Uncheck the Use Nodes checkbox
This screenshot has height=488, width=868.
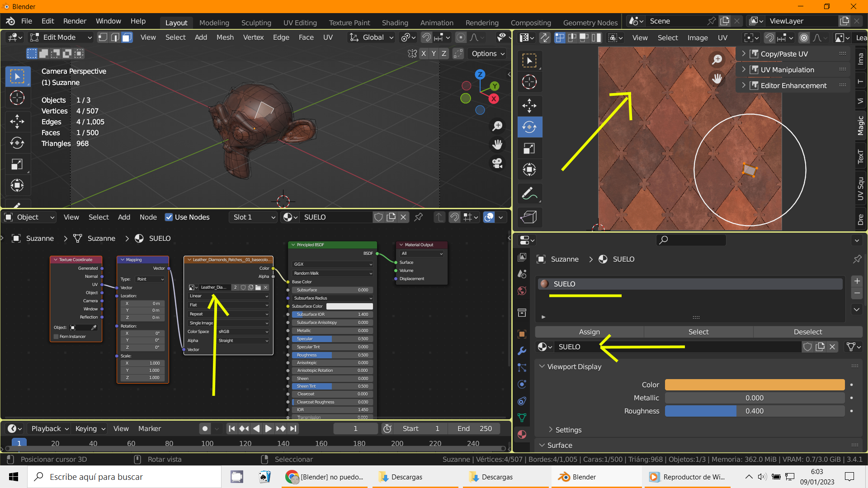click(x=169, y=217)
